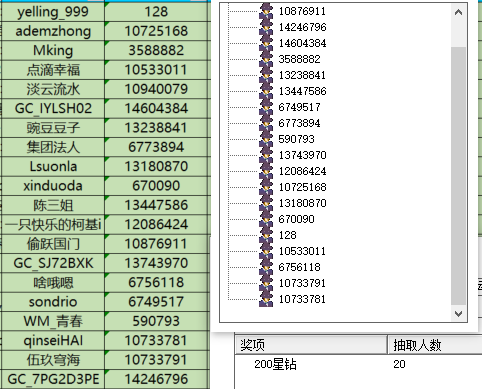
Task: Select spreadsheet cell GC_IYLSH02
Action: click(53, 108)
